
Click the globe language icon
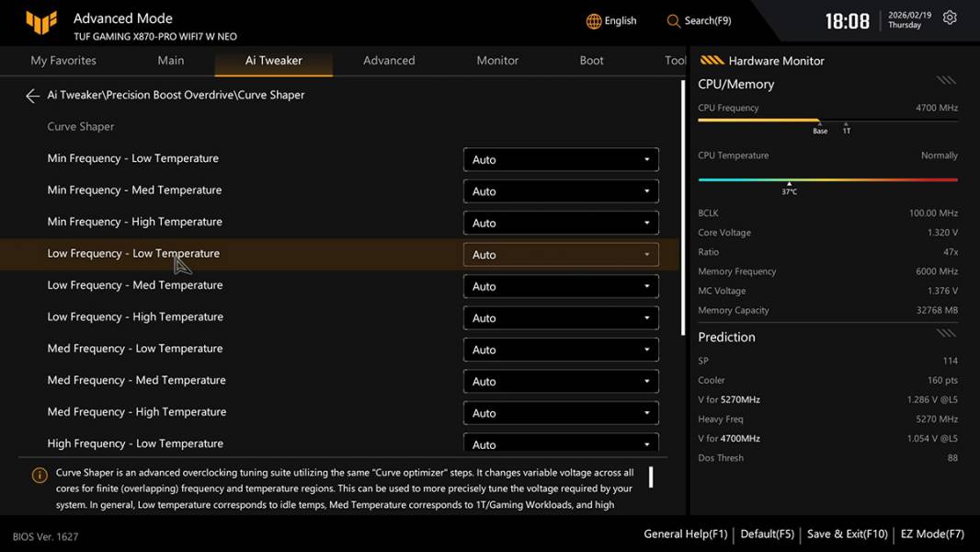click(x=594, y=21)
